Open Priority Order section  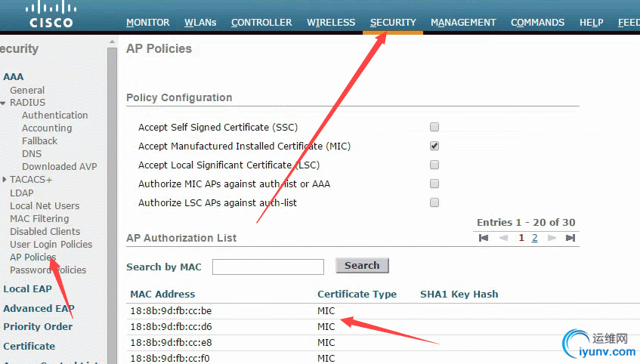tap(38, 327)
